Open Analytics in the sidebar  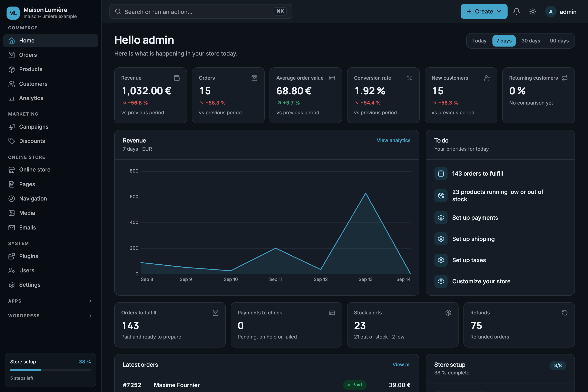pos(50,98)
